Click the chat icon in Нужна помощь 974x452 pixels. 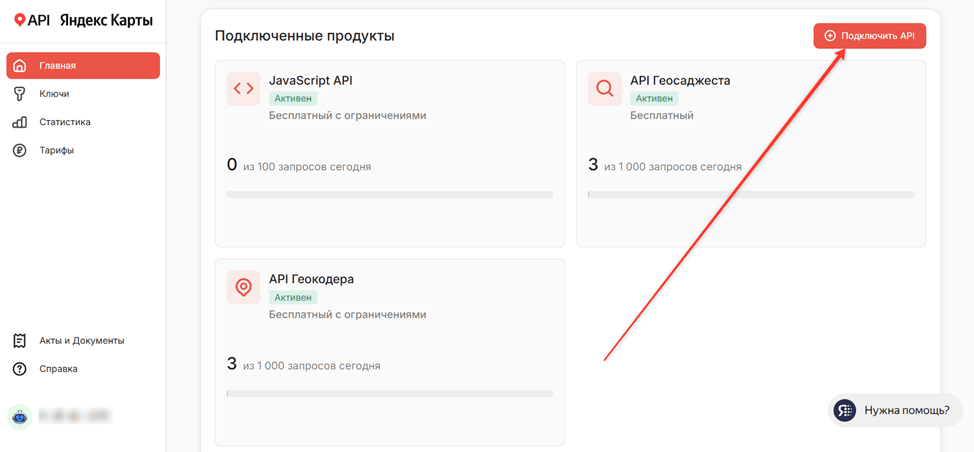pyautogui.click(x=844, y=410)
